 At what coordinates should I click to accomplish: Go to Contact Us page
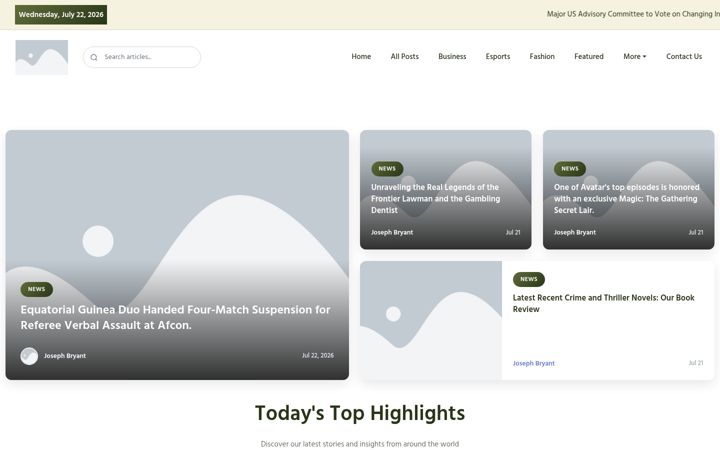coord(684,56)
